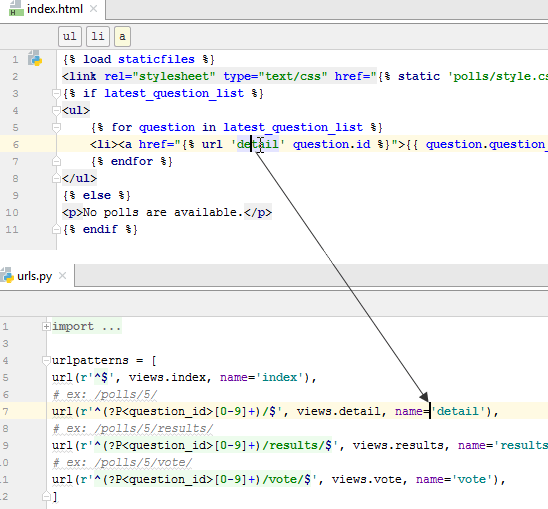Click the closing bracket fold marker in urls.py
Image resolution: width=548 pixels, height=509 pixels.
click(46, 496)
